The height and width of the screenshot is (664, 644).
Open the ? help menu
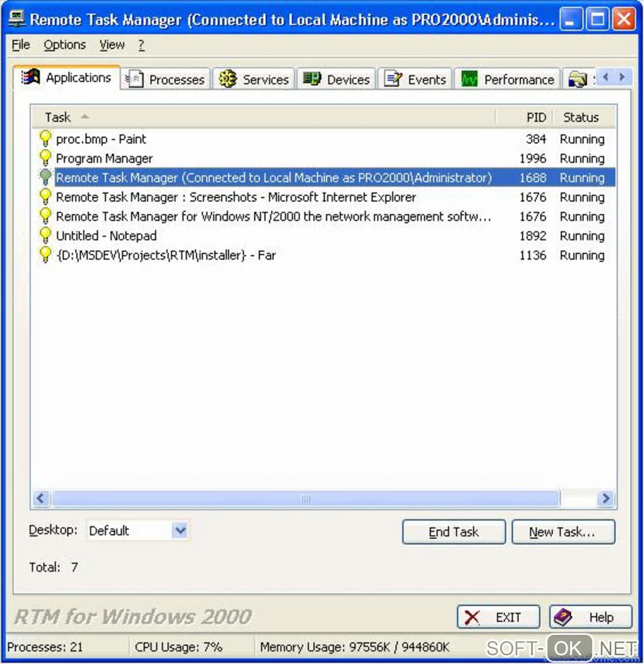[141, 44]
